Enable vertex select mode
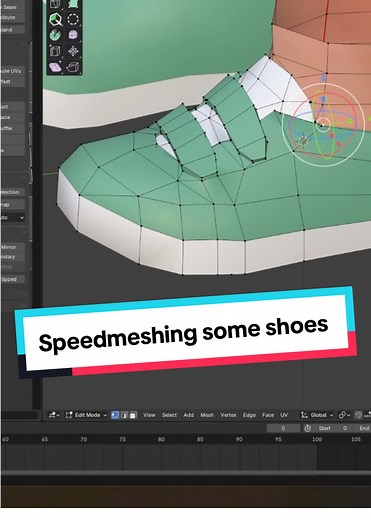 (115, 415)
